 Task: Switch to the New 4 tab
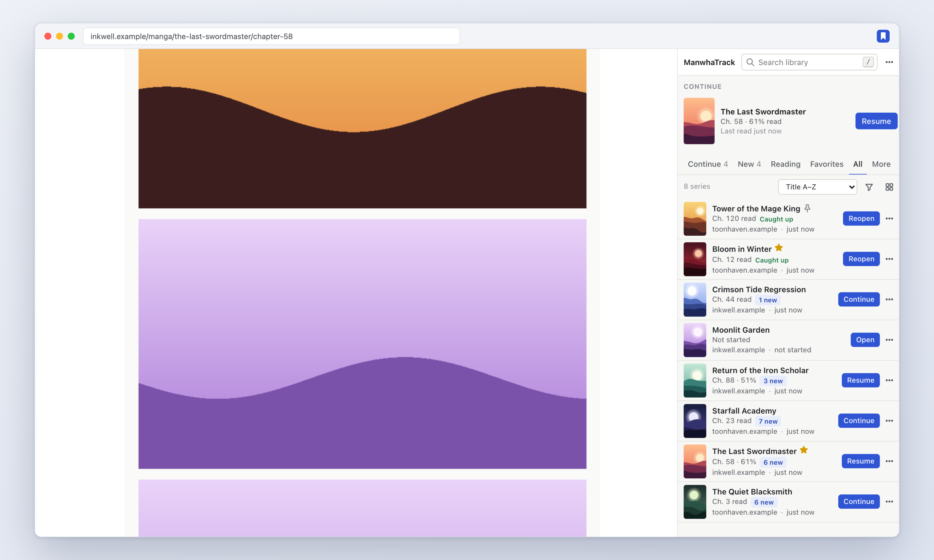point(749,164)
